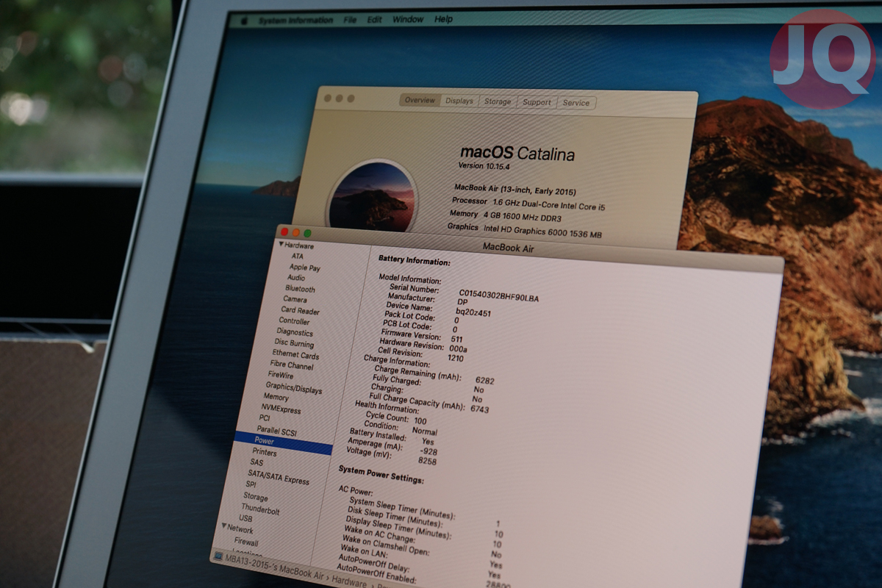
Task: Click the Cycle Count value 100
Action: tap(420, 421)
